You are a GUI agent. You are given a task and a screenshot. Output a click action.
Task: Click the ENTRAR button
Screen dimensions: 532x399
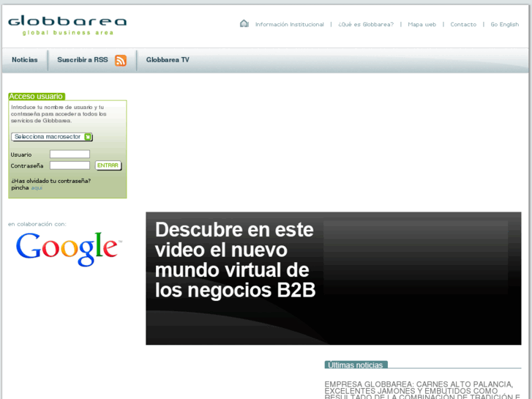108,165
